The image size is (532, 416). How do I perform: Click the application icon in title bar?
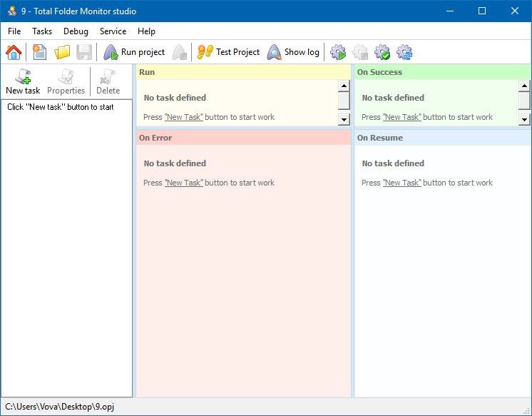(x=12, y=11)
